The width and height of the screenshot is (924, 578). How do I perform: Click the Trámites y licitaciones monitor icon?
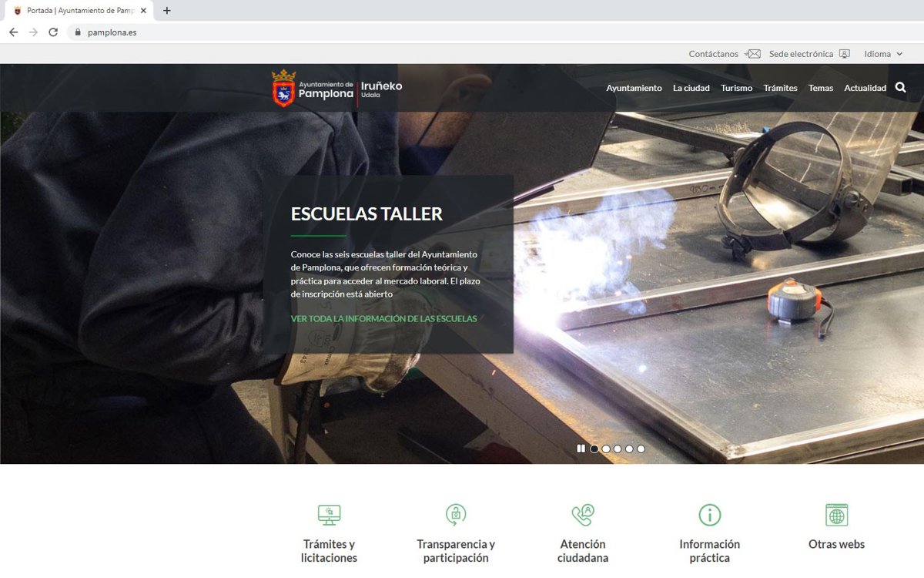tap(329, 515)
